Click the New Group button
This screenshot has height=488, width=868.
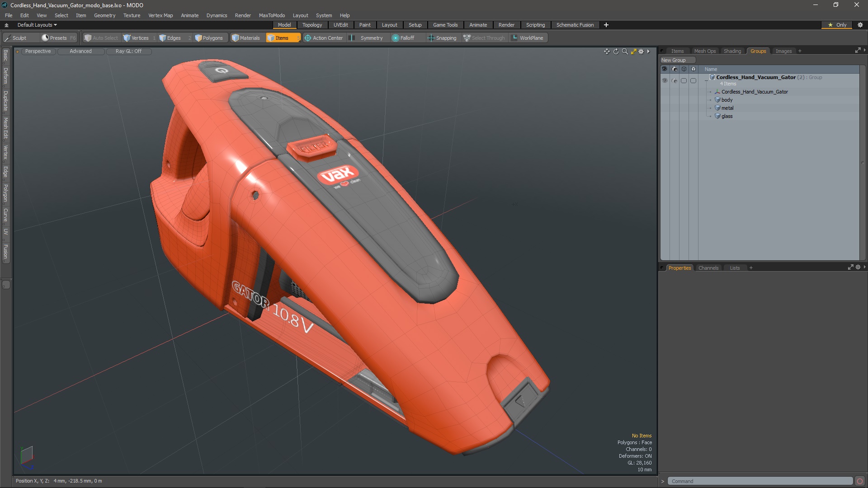(677, 60)
